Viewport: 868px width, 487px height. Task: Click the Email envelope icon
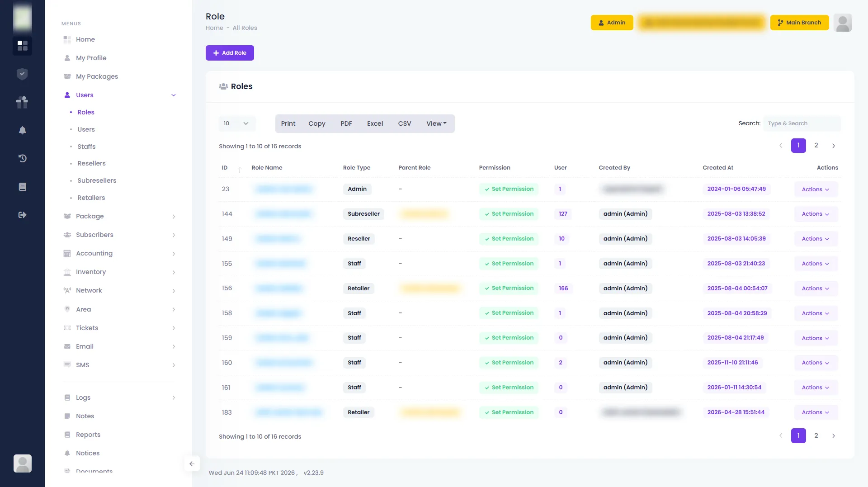click(x=67, y=346)
